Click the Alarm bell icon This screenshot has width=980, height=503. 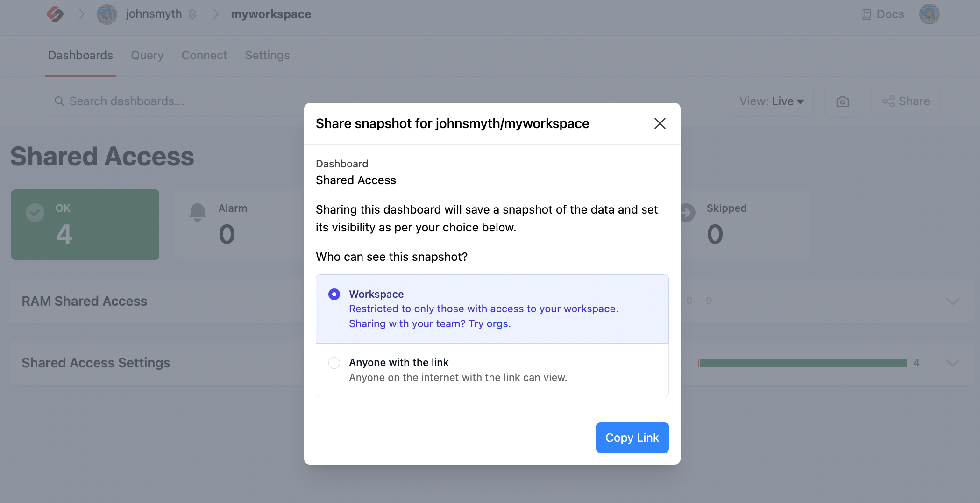click(198, 212)
